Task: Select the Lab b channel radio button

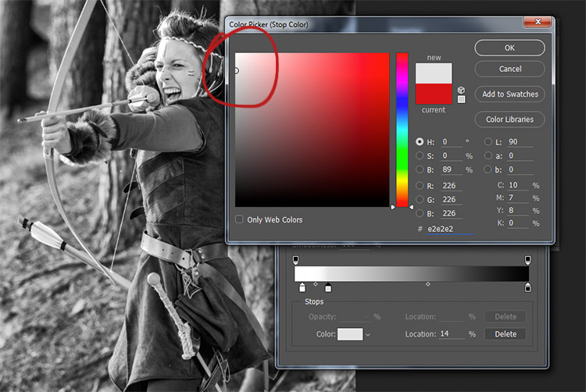Action: coord(488,169)
